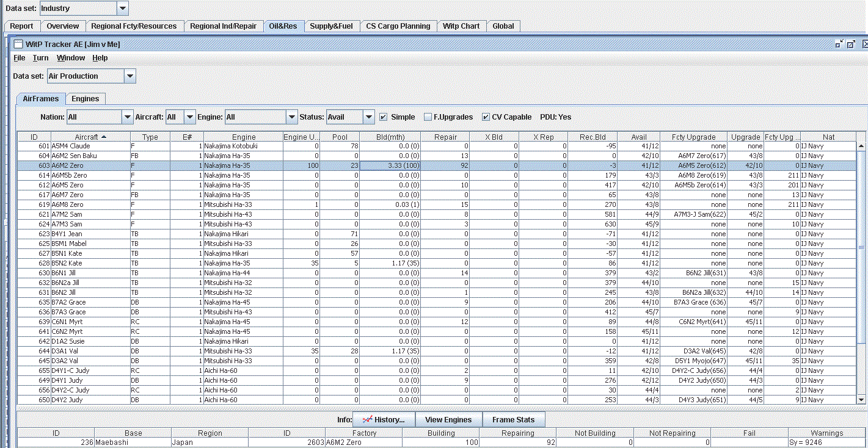This screenshot has width=868, height=448.
Task: Toggle the Simple checkbox
Action: (x=384, y=117)
